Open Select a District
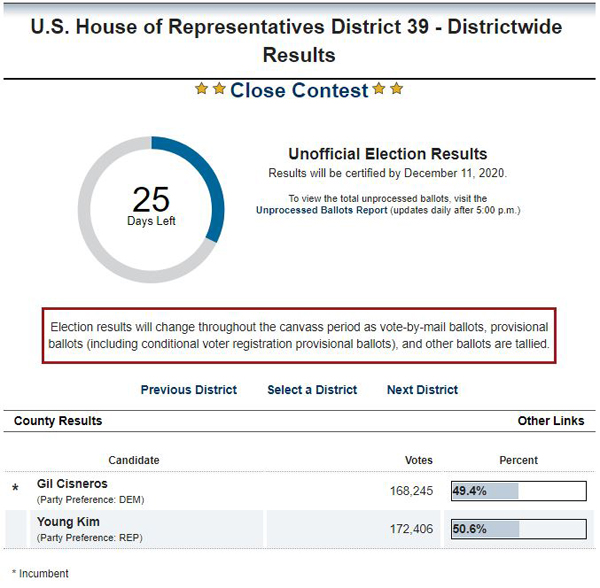 point(312,389)
